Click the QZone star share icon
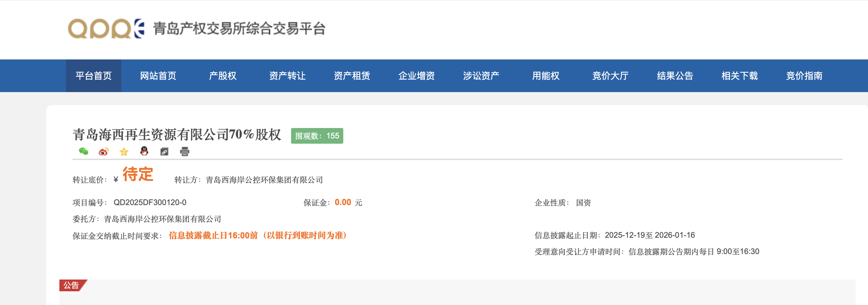Screen dimensions: 868x305 [x=124, y=152]
